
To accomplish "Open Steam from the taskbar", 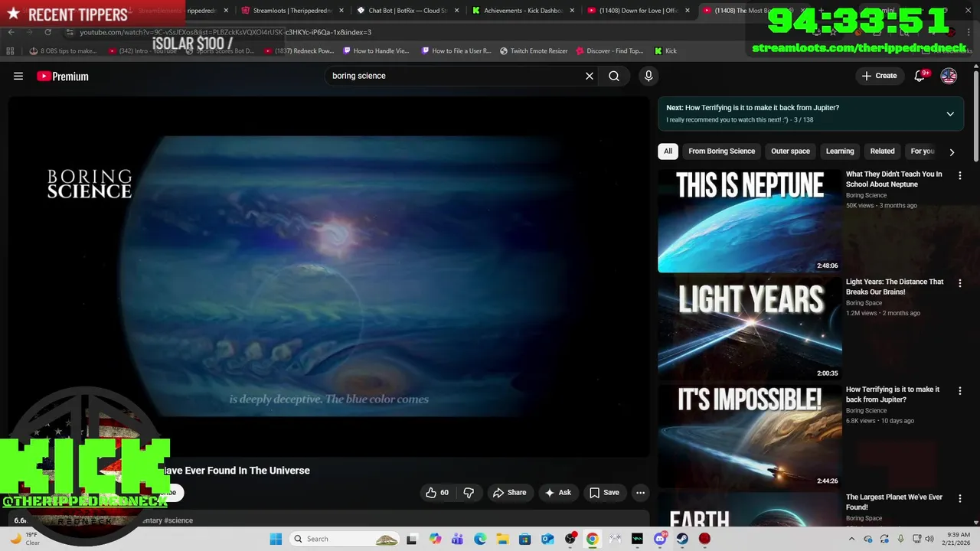I will [682, 539].
